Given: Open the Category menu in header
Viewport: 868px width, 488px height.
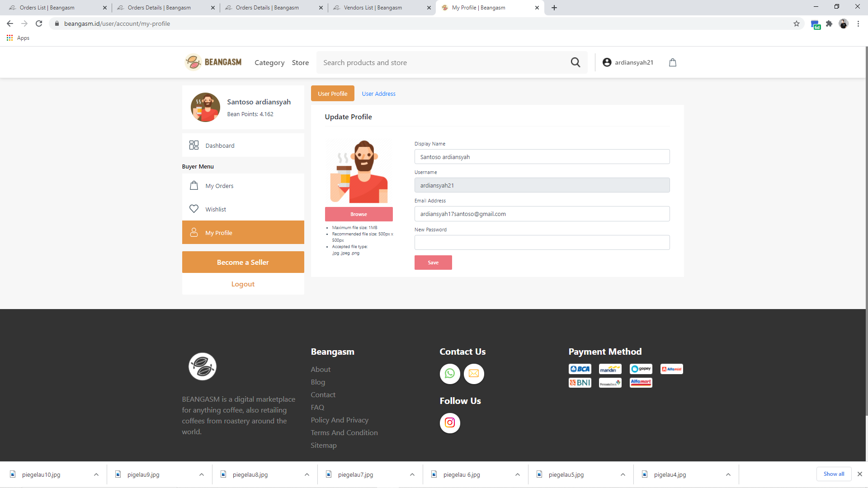Looking at the screenshot, I should click(x=269, y=62).
